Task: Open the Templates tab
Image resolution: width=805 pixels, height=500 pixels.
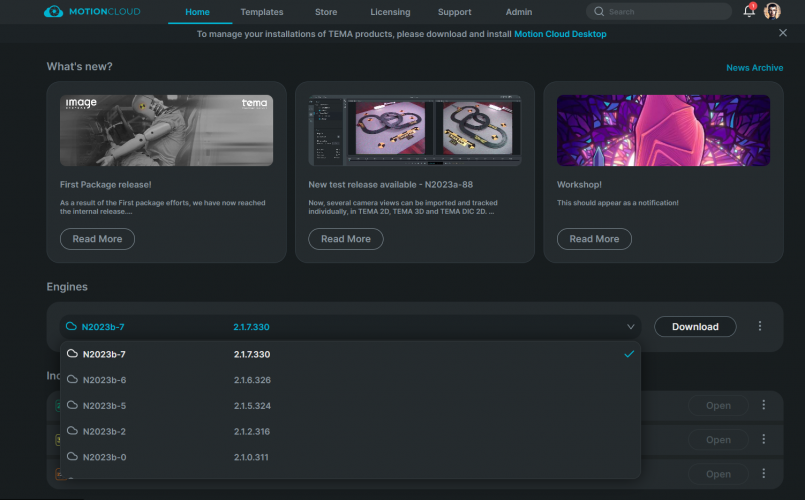Action: (x=262, y=12)
